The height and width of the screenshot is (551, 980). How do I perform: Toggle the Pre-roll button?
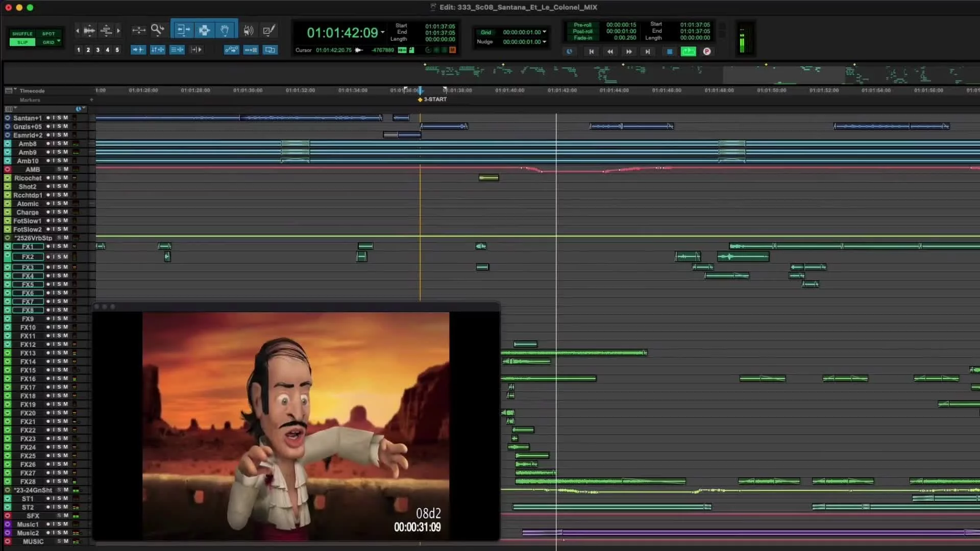pos(582,24)
